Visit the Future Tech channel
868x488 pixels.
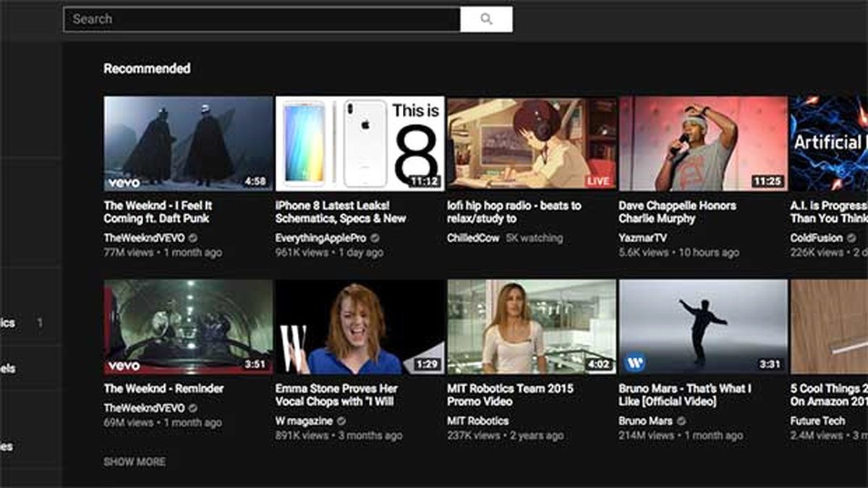(819, 421)
